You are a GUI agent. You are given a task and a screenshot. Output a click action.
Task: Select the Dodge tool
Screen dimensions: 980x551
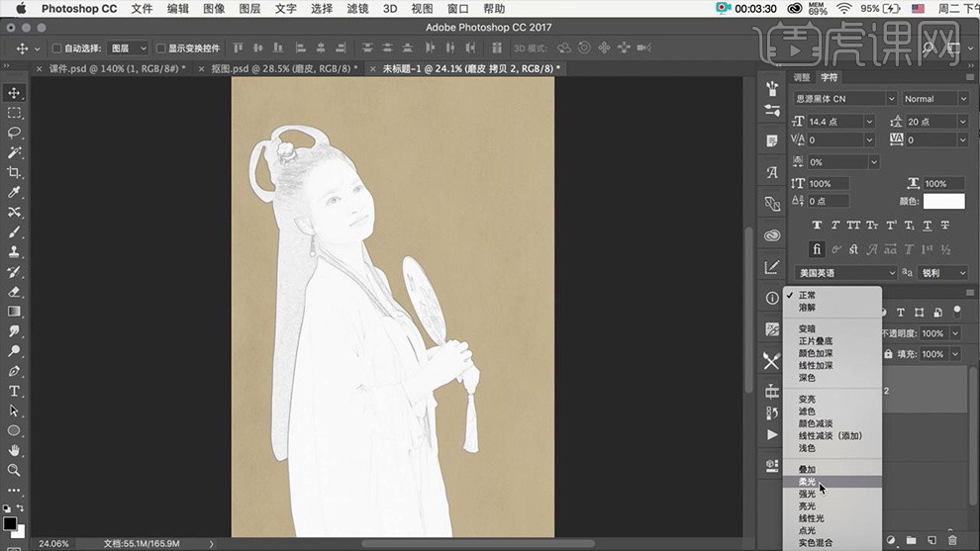(x=14, y=351)
